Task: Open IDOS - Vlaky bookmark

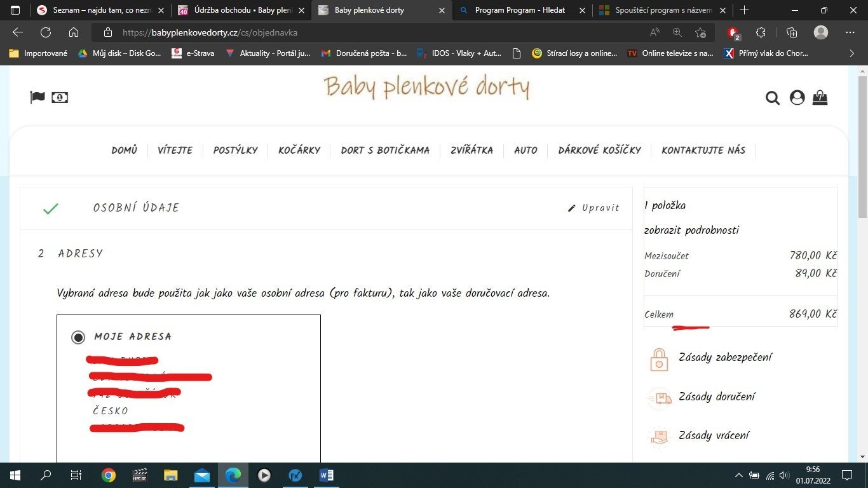Action: click(459, 53)
